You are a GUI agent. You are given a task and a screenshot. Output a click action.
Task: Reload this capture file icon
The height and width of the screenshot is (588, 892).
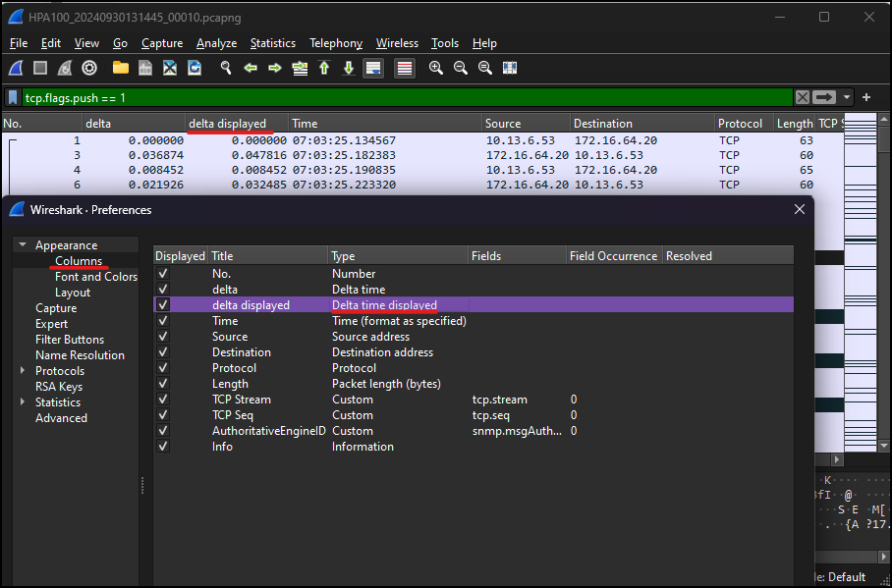tap(195, 69)
